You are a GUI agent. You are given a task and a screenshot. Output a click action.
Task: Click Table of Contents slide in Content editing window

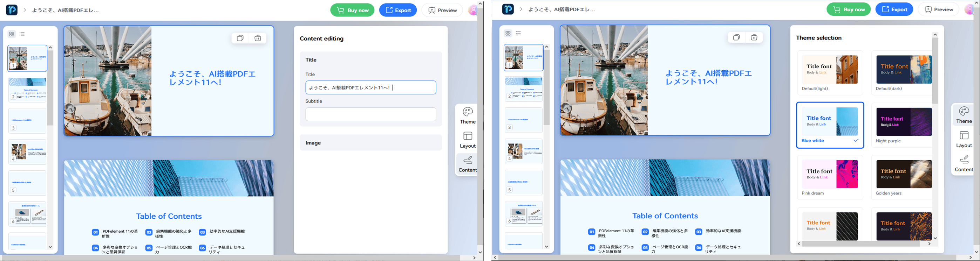(x=169, y=207)
